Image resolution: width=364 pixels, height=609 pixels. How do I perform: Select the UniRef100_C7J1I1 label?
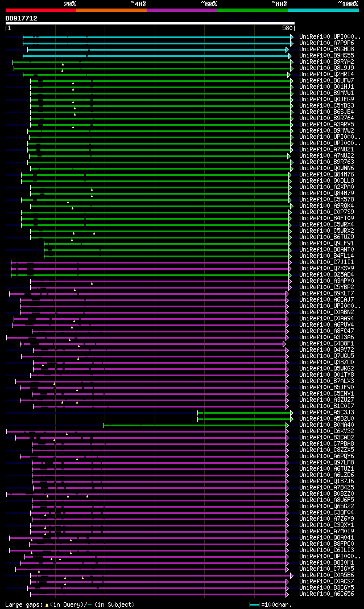[x=326, y=262]
